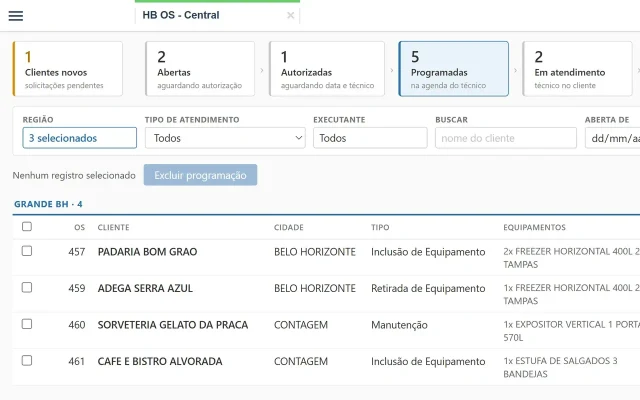This screenshot has width=640, height=400.
Task: Click the Manutenção type cell
Action: 399,325
